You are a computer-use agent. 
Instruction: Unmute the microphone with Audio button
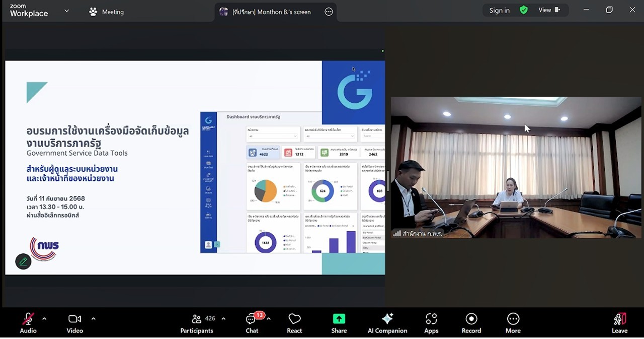pyautogui.click(x=28, y=323)
